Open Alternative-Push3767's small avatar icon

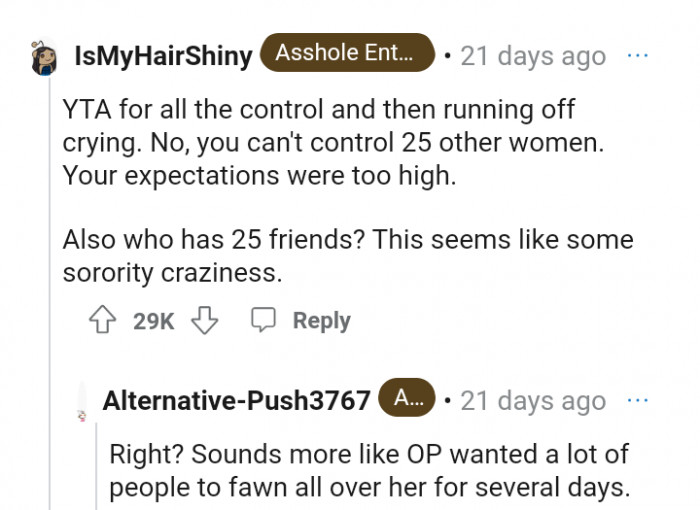click(81, 401)
